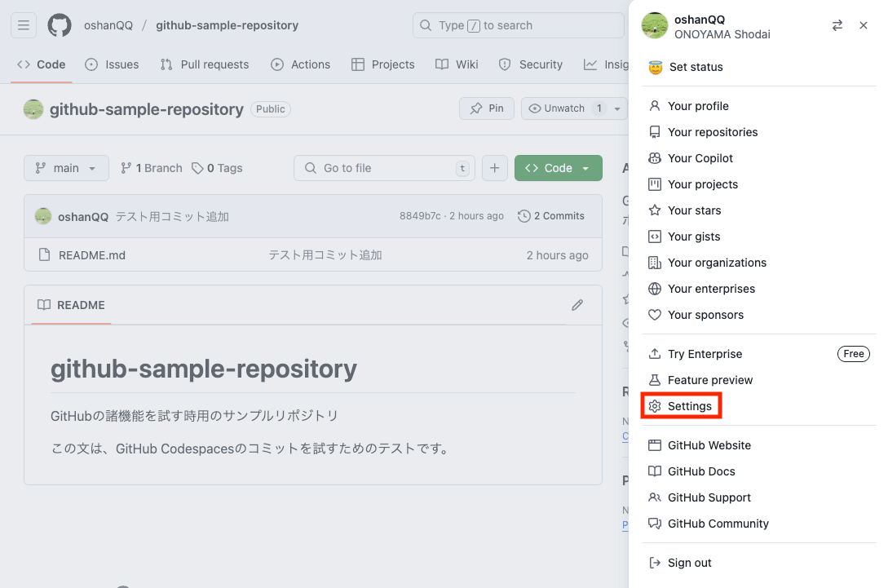Click the account switcher arrows icon

(x=837, y=25)
